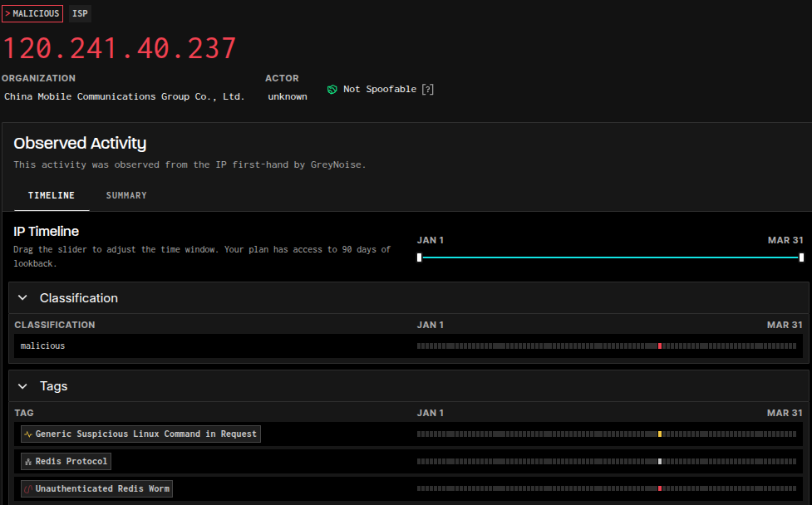Click the IP address 120.241.40.237
The height and width of the screenshot is (505, 812).
[120, 48]
